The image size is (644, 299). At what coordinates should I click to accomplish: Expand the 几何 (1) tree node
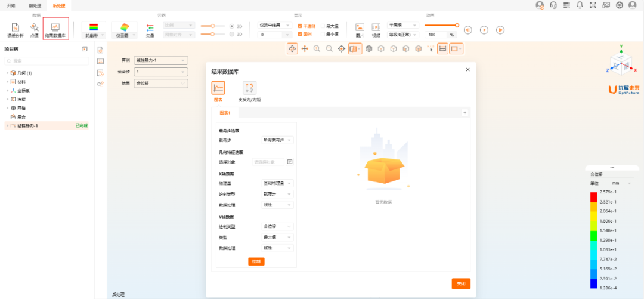(7, 73)
